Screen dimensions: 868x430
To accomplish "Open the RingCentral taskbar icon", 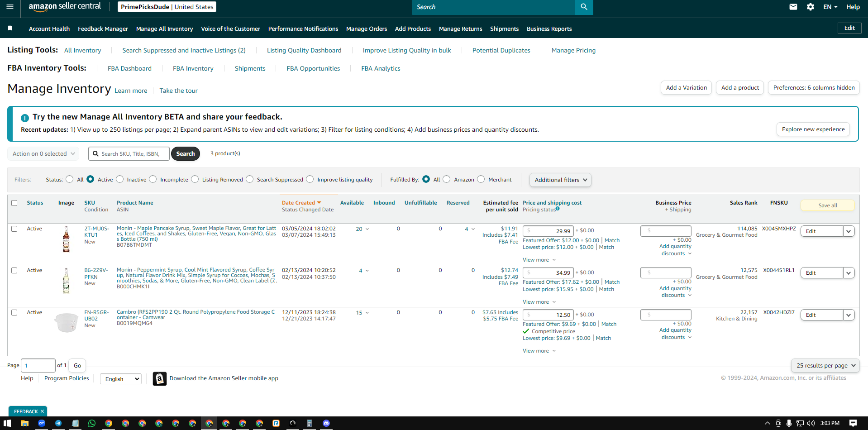I will coord(276,423).
